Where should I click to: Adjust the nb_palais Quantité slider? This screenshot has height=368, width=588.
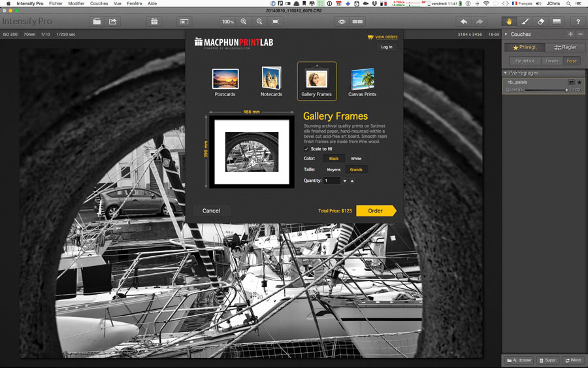pyautogui.click(x=547, y=90)
